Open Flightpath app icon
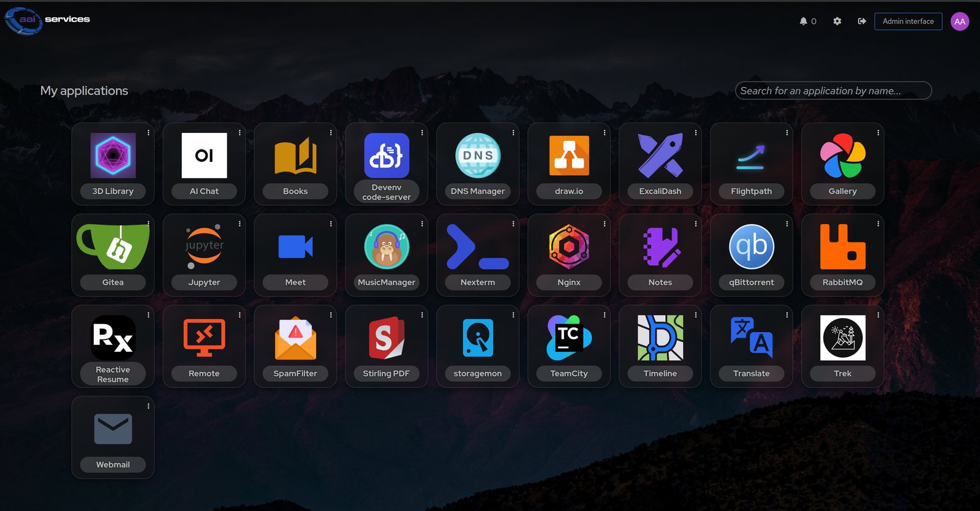The height and width of the screenshot is (511, 980). [752, 156]
